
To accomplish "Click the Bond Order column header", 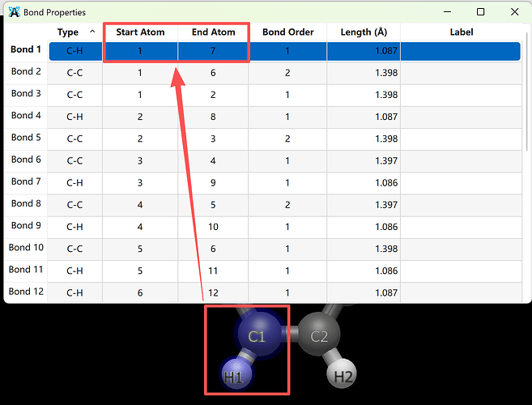I will tap(287, 32).
